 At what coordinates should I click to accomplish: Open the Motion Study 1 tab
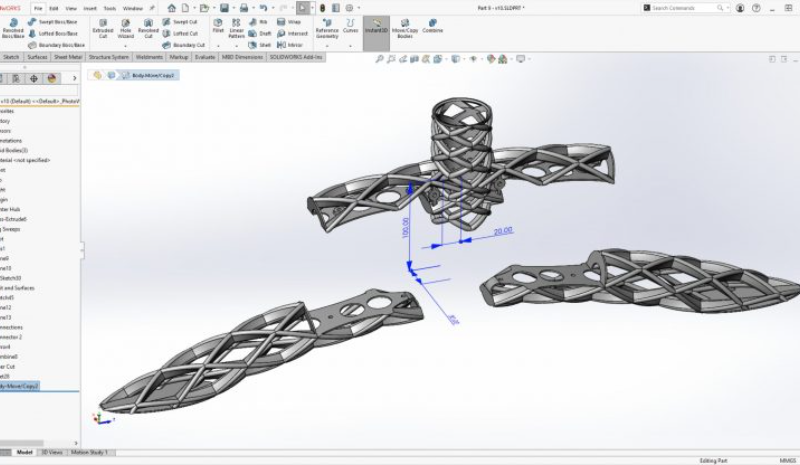(x=89, y=452)
